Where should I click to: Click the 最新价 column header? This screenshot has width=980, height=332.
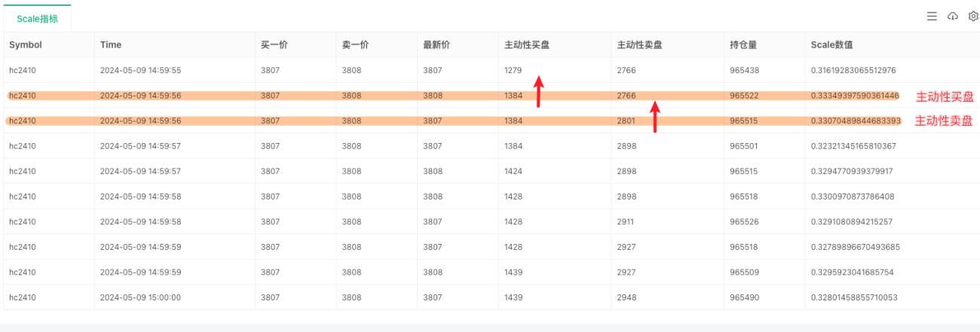tap(437, 45)
